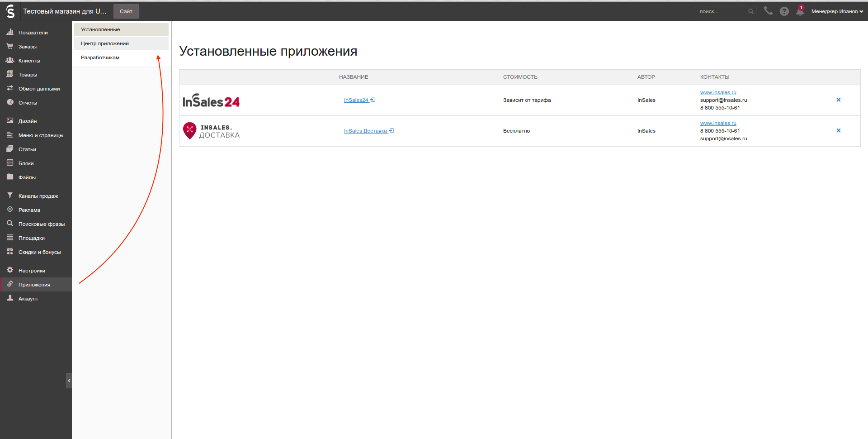Open Разработчикам submenu item
This screenshot has height=439, width=868.
121,57
